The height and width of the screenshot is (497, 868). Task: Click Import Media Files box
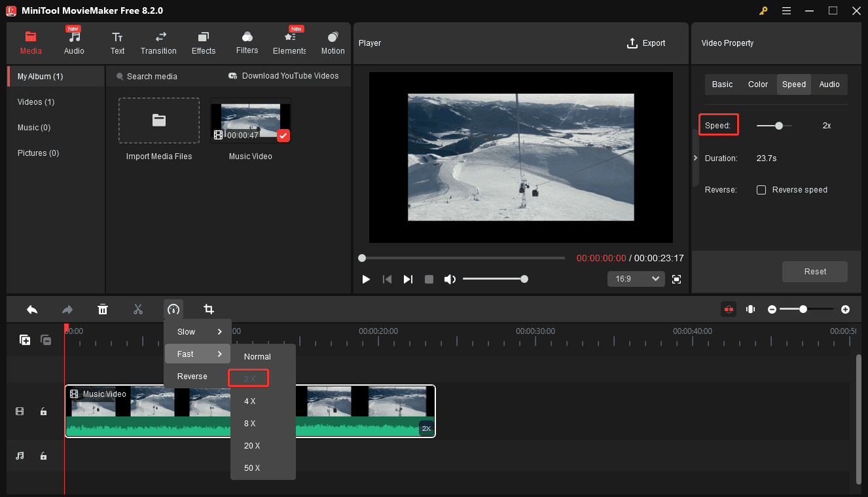159,120
